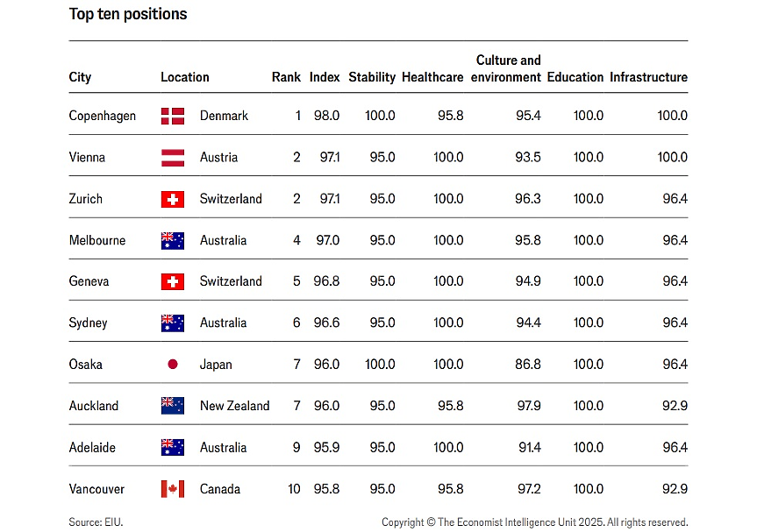Click the Australian flag in Adelaide row

(172, 447)
